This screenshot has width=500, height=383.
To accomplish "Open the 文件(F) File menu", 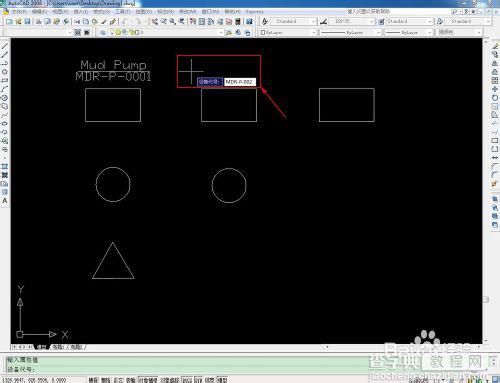I will click(19, 12).
